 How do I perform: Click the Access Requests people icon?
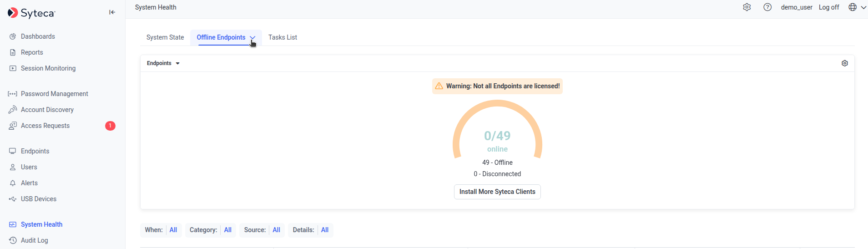tap(13, 126)
